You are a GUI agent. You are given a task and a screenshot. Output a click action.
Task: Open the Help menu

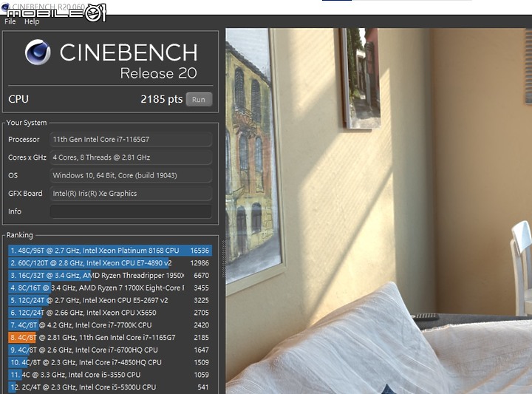[x=32, y=21]
